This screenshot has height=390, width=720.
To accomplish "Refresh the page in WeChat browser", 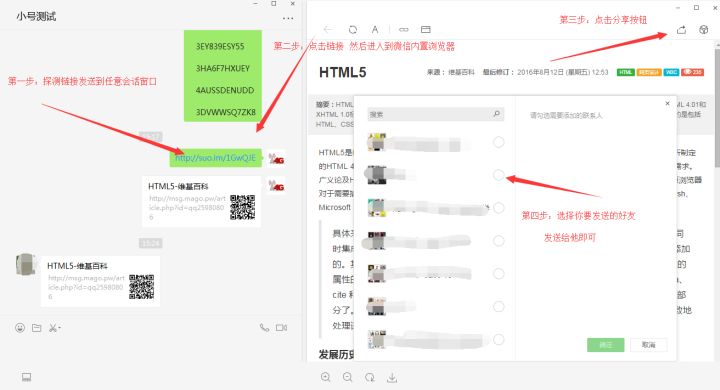I will 353,29.
